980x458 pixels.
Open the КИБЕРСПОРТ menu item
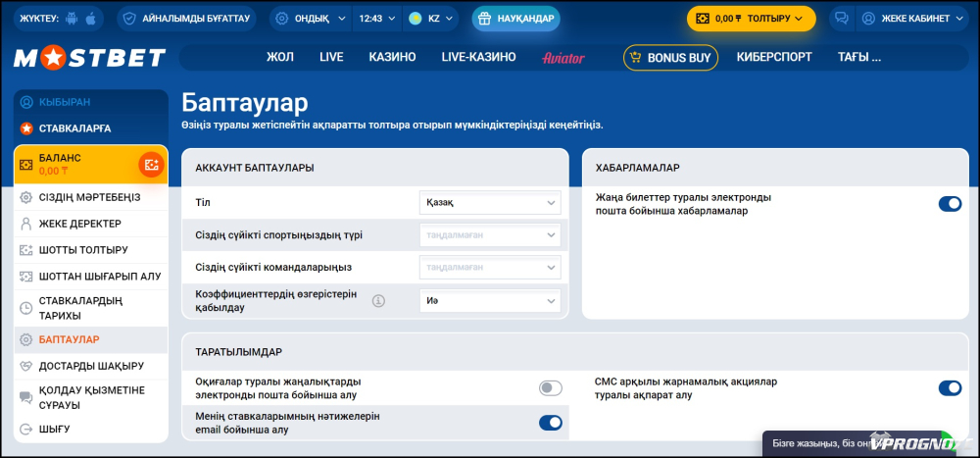coord(774,58)
